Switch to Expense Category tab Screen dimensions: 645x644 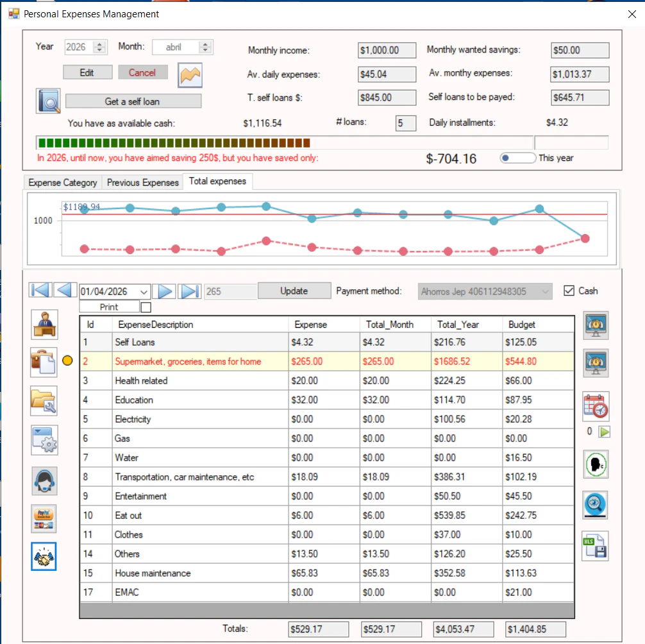[63, 182]
